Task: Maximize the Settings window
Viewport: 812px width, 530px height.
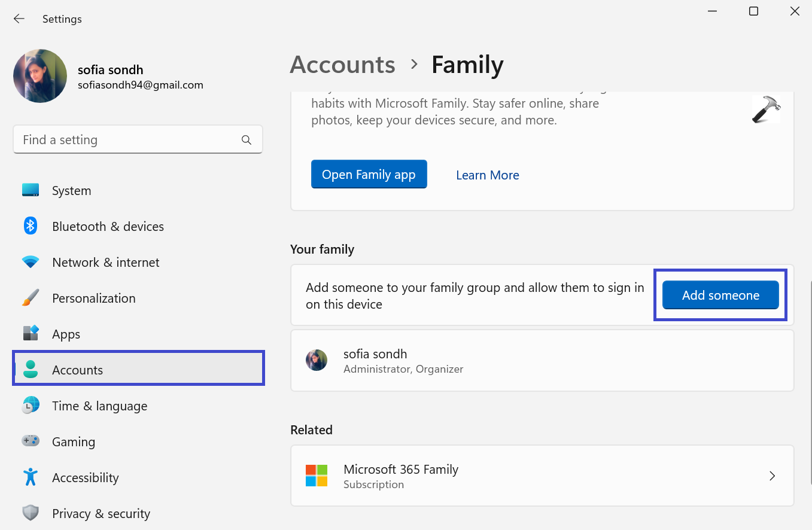Action: click(x=754, y=11)
